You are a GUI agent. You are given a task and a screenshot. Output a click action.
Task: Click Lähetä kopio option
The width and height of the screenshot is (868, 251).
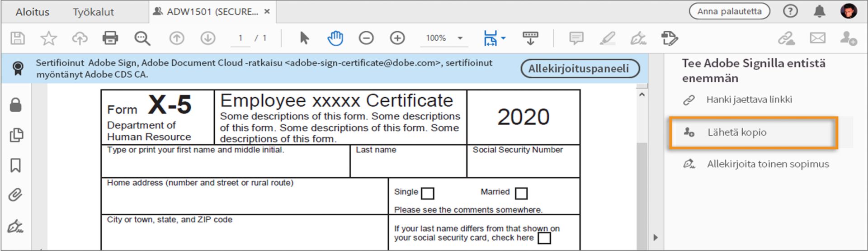coord(737,133)
